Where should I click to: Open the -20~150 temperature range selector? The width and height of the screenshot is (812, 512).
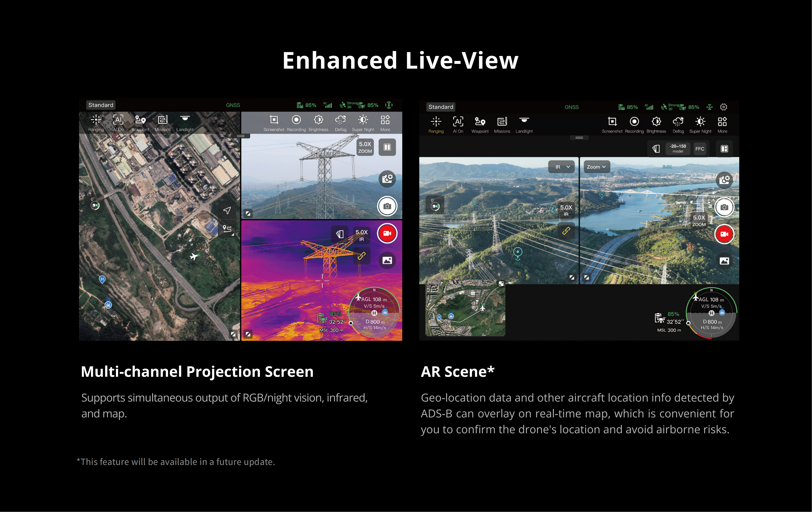coord(677,148)
